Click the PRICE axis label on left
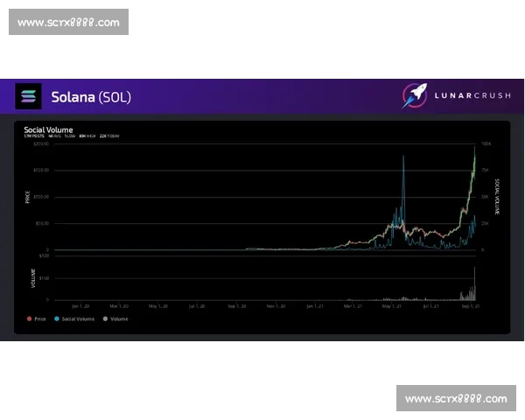 [x=27, y=198]
